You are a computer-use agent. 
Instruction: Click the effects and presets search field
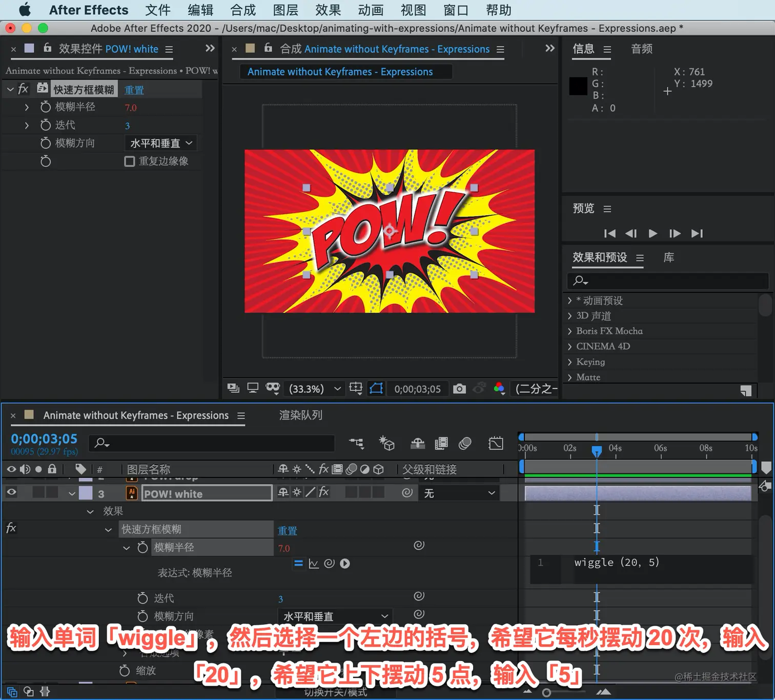point(668,281)
